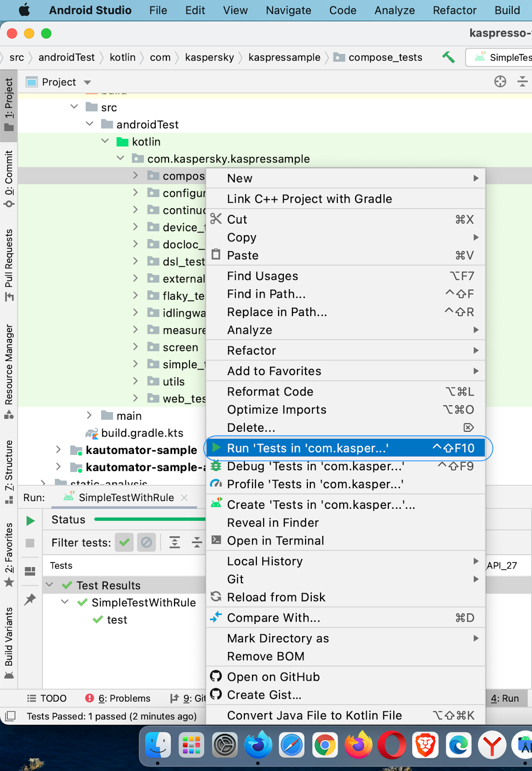Viewport: 532px width, 771px height.
Task: Choose Delete... in context menu
Action: coord(346,427)
